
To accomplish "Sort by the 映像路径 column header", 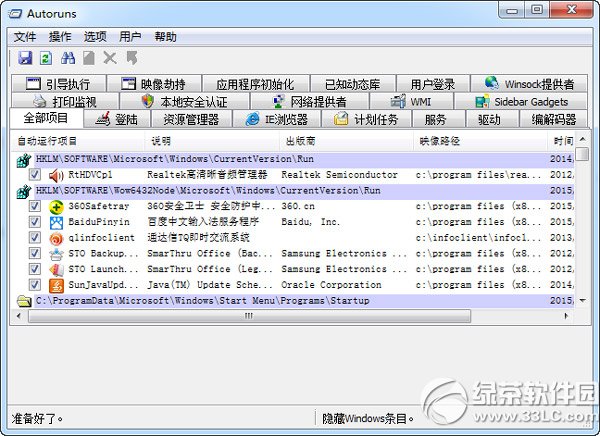I will click(481, 141).
